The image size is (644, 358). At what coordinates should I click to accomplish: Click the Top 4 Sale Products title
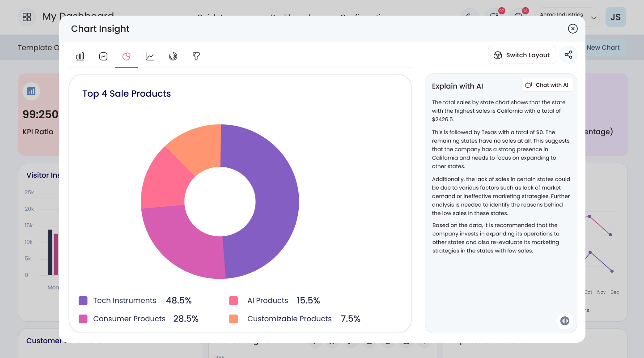tap(127, 94)
